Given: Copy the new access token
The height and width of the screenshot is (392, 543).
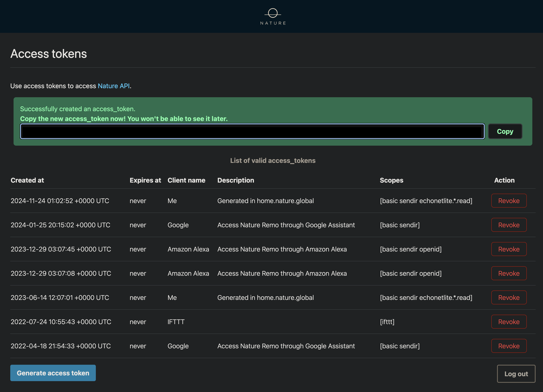Looking at the screenshot, I should (x=505, y=131).
